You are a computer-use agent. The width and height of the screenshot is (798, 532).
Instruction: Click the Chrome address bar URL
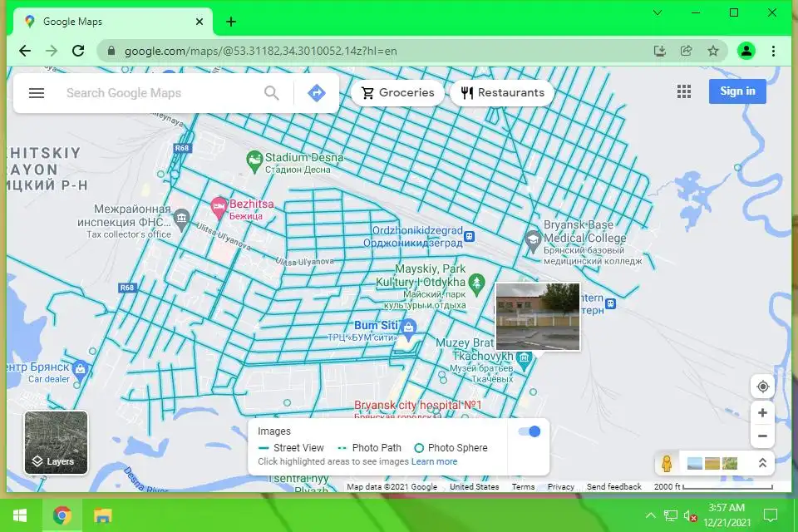click(260, 51)
